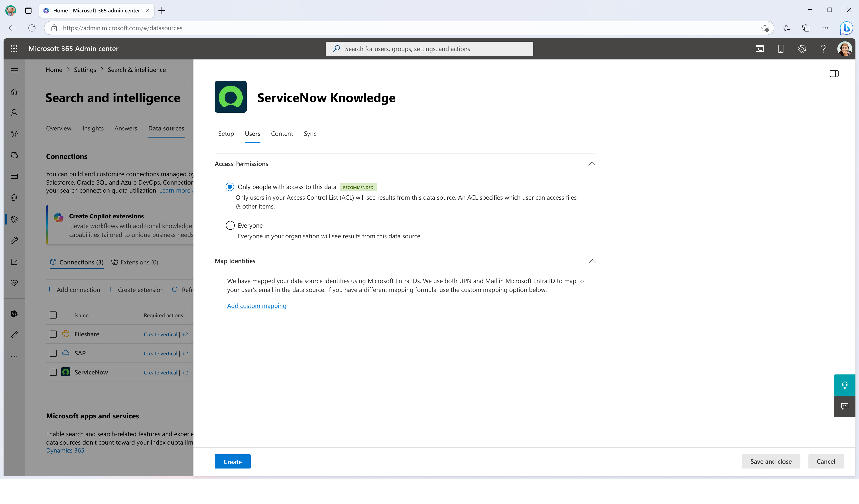
Task: Click the Add custom mapping link
Action: tap(257, 305)
